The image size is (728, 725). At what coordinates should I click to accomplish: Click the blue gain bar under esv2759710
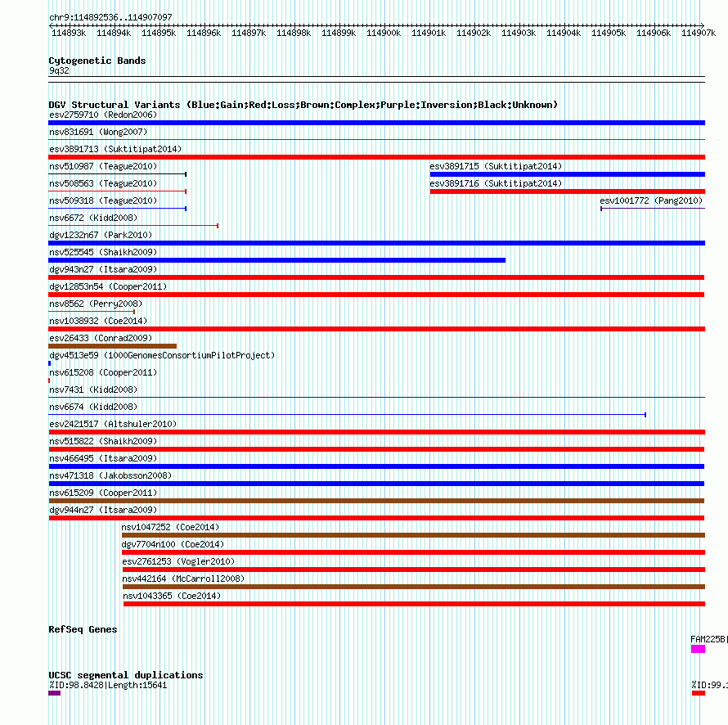[x=376, y=123]
